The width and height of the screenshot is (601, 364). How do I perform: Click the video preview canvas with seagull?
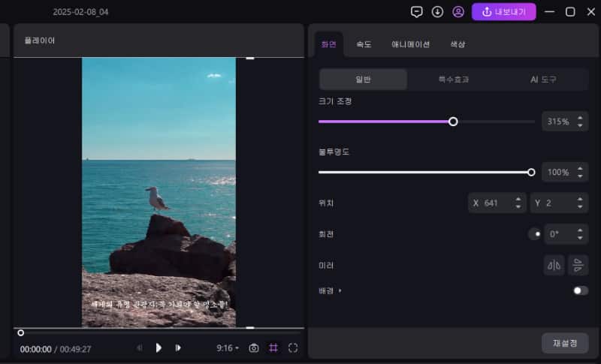click(x=159, y=192)
